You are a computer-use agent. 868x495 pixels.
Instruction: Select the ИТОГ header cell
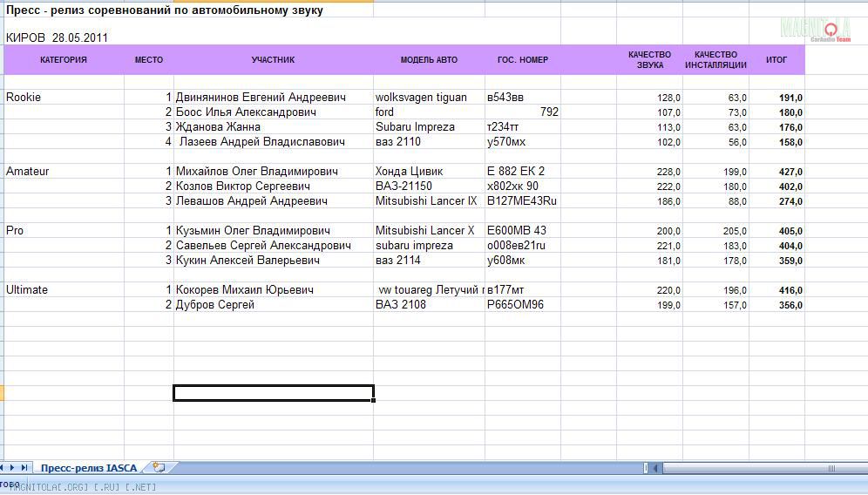[776, 60]
